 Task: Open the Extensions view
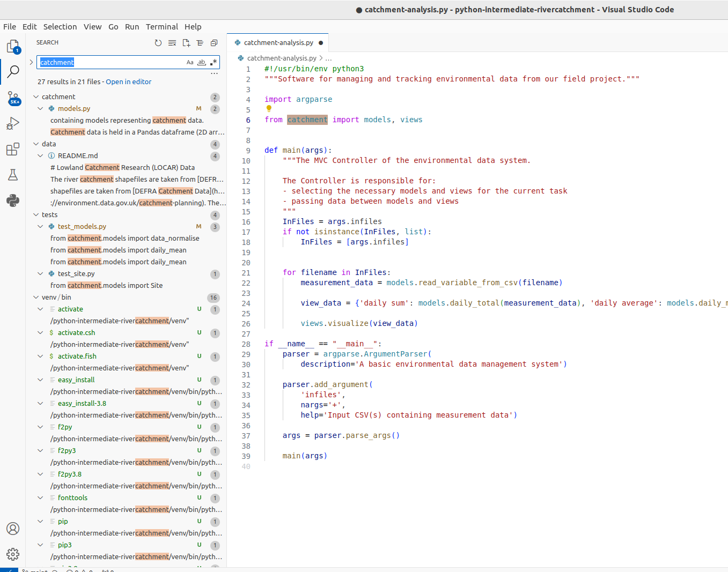[13, 149]
